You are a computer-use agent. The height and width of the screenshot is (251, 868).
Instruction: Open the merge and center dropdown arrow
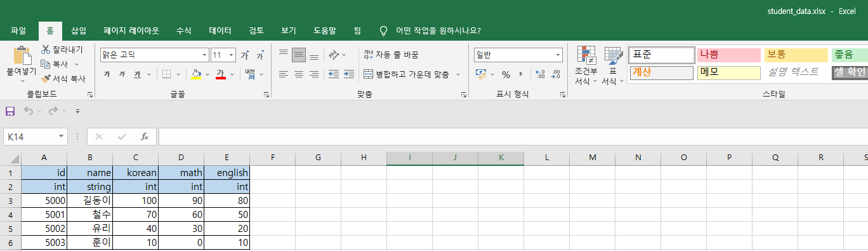pyautogui.click(x=457, y=74)
